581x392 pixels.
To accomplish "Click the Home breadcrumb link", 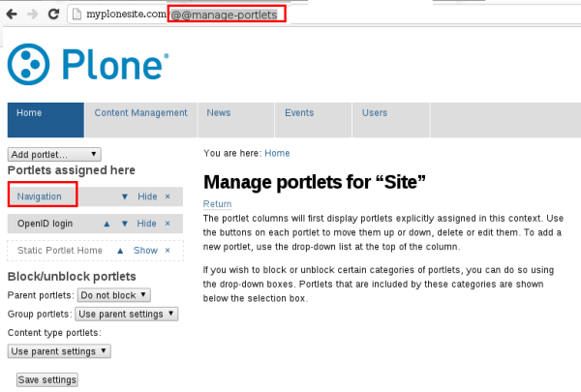I will point(277,153).
